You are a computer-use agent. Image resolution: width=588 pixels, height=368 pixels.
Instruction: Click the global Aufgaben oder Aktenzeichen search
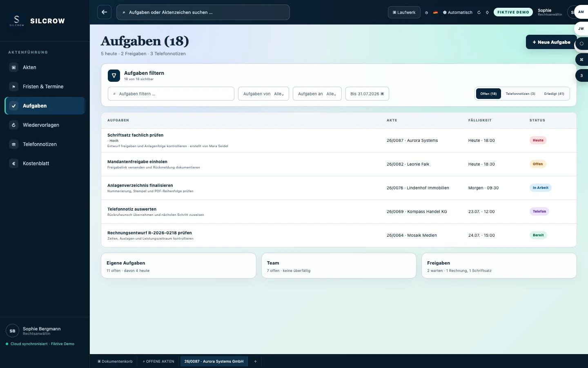pyautogui.click(x=203, y=12)
